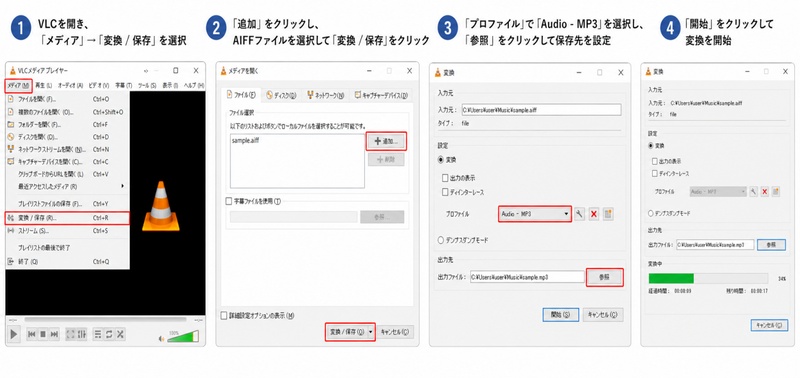The image size is (800, 378).
Task: Click new-profile icon in step 3 dialog
Action: [608, 214]
